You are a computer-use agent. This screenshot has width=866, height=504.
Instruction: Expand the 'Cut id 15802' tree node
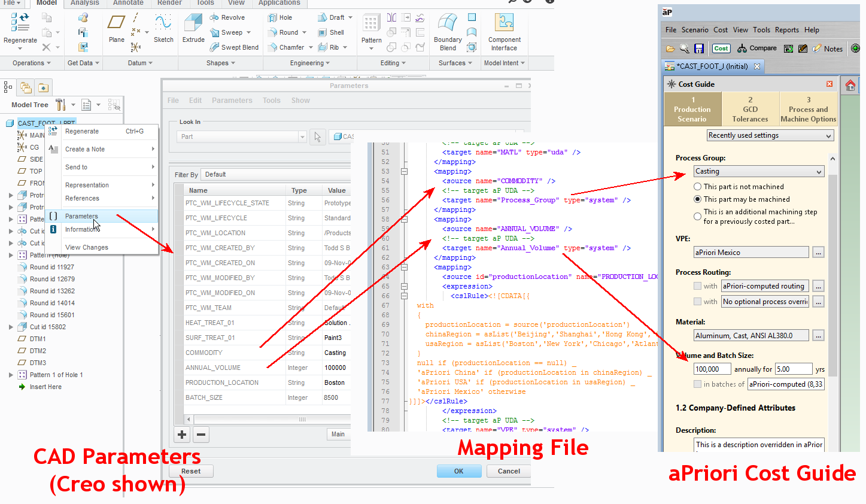point(11,327)
